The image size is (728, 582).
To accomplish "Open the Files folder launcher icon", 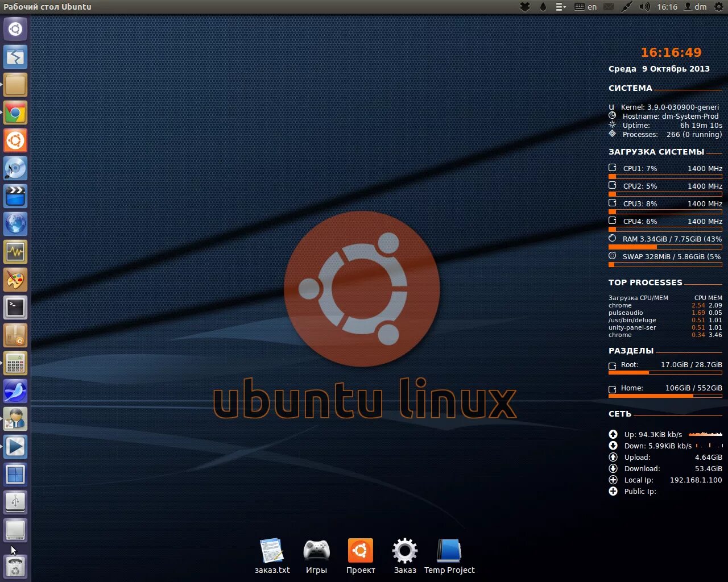I will pyautogui.click(x=15, y=85).
